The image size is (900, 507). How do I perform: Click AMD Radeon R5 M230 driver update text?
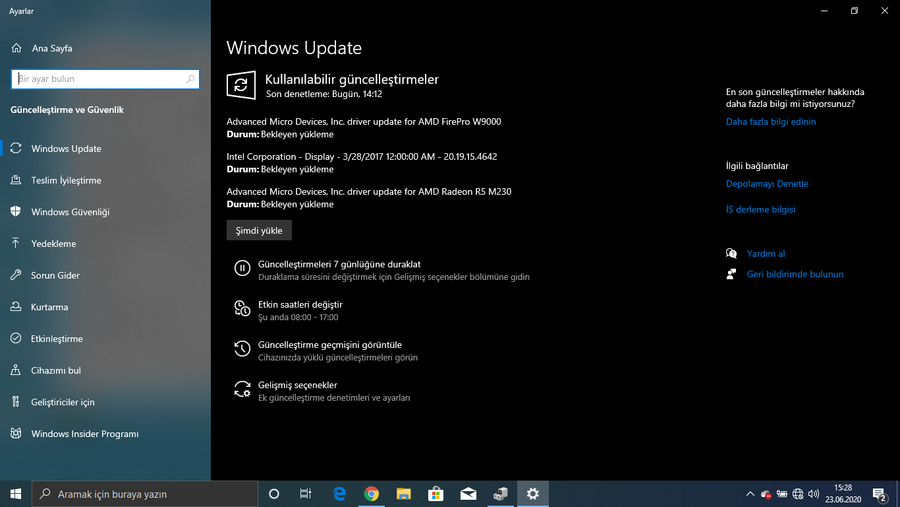coord(368,192)
